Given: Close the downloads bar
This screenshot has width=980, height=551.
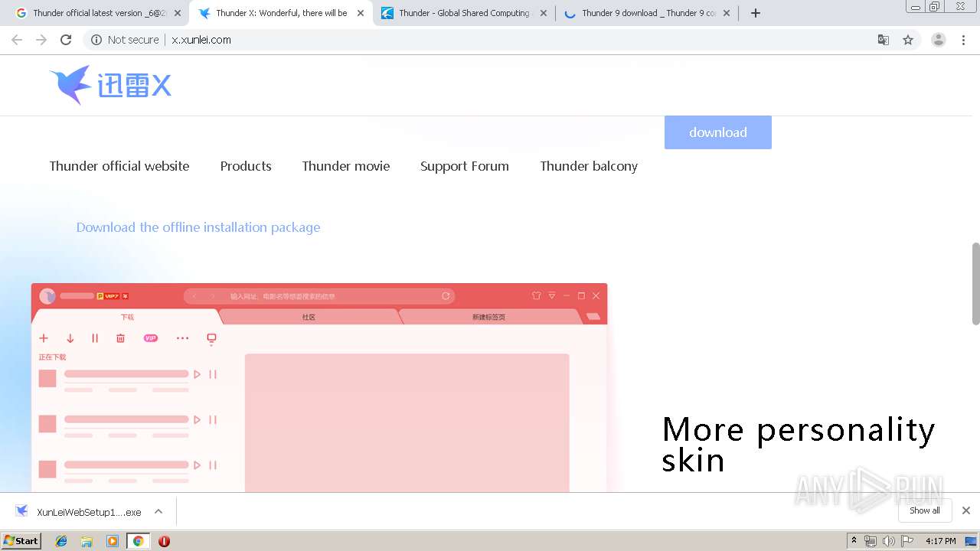Looking at the screenshot, I should point(966,510).
